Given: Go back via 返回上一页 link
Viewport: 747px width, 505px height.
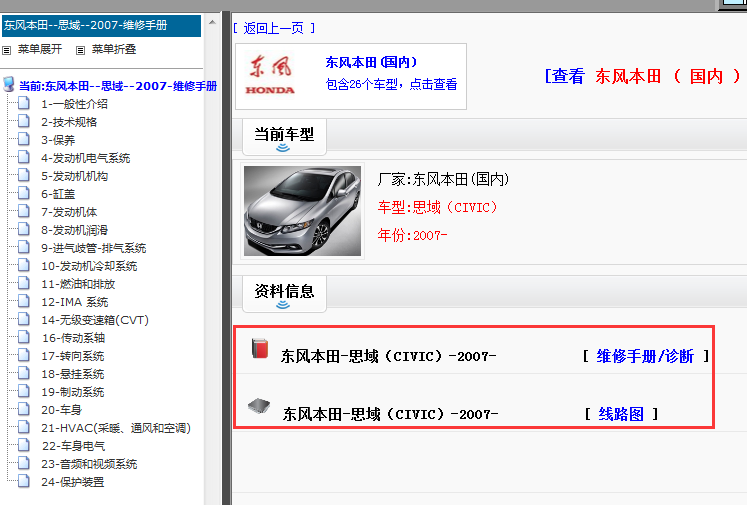Looking at the screenshot, I should click(x=273, y=28).
